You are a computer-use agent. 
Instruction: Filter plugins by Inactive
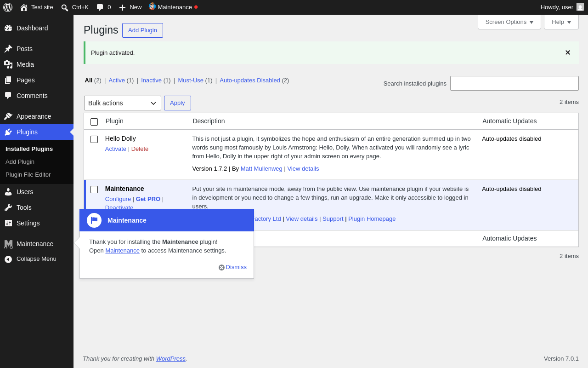click(x=151, y=80)
